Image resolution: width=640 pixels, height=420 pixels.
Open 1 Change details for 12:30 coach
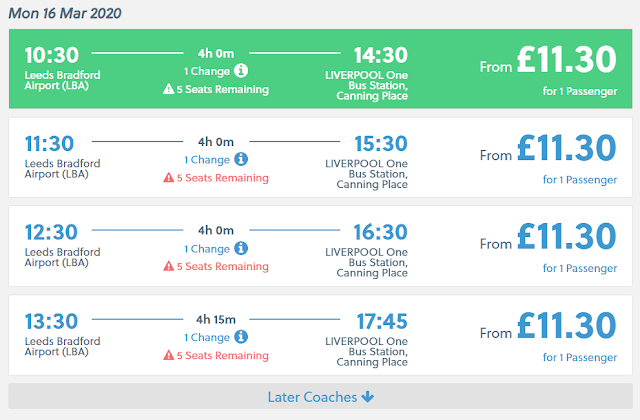point(206,248)
